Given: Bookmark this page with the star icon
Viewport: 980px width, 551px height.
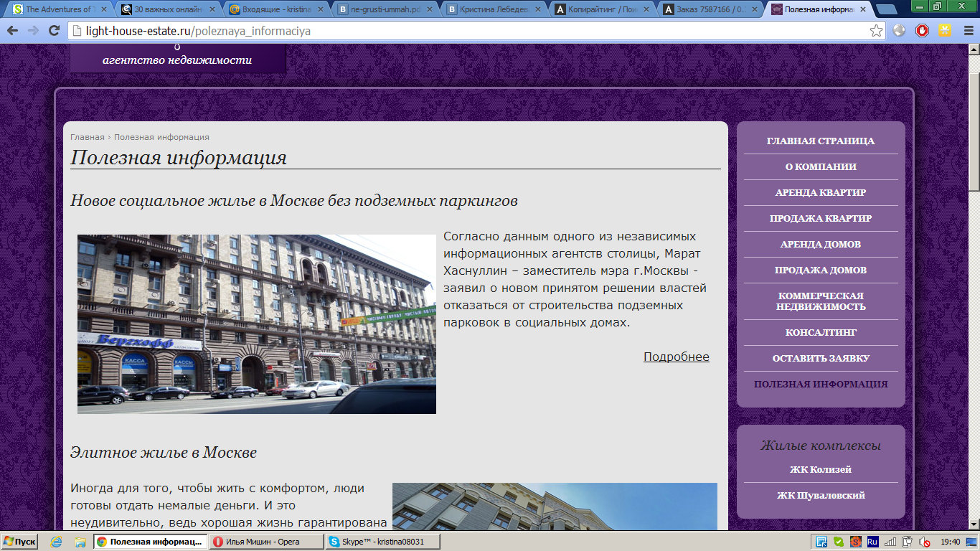Looking at the screenshot, I should pos(876,31).
